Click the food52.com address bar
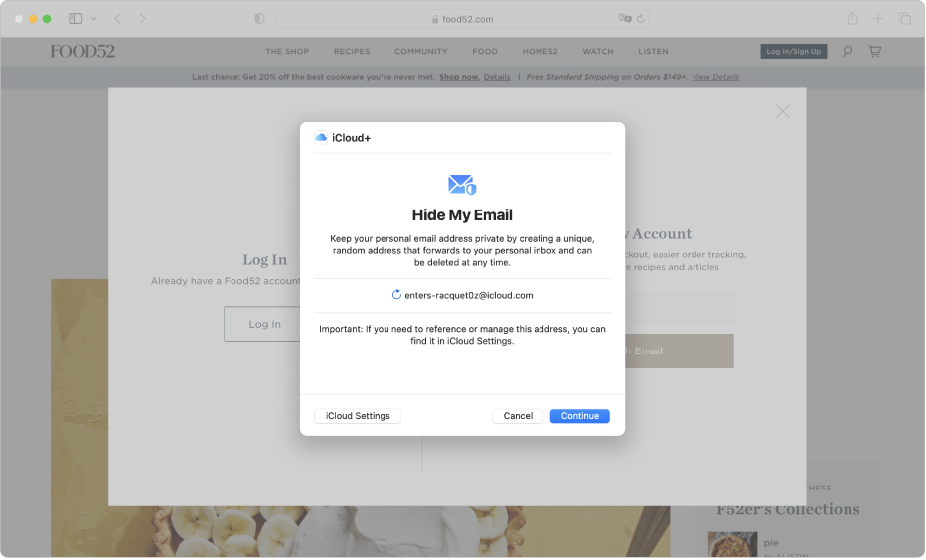 463,19
